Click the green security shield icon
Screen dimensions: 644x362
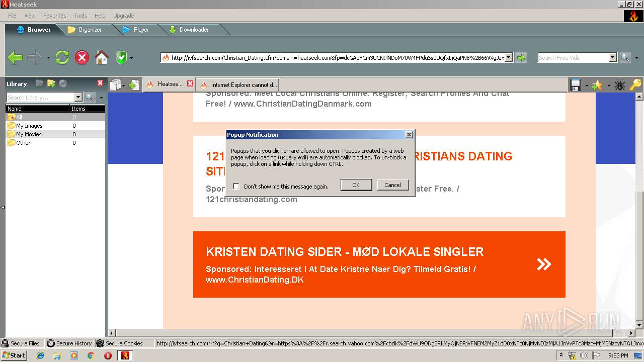[121, 57]
